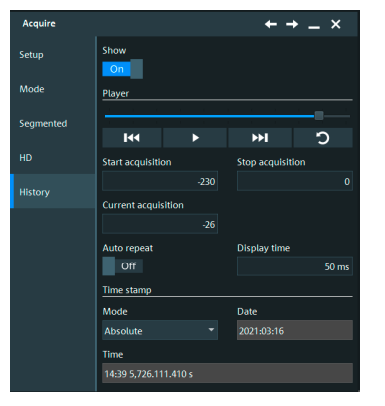Click the Player section label
This screenshot has height=406, width=385.
tap(115, 94)
